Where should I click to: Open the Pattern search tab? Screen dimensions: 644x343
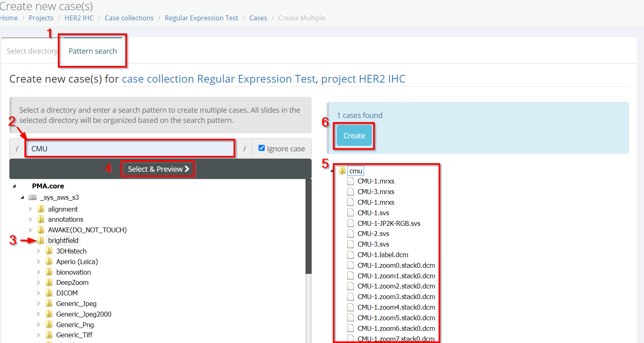(x=92, y=51)
